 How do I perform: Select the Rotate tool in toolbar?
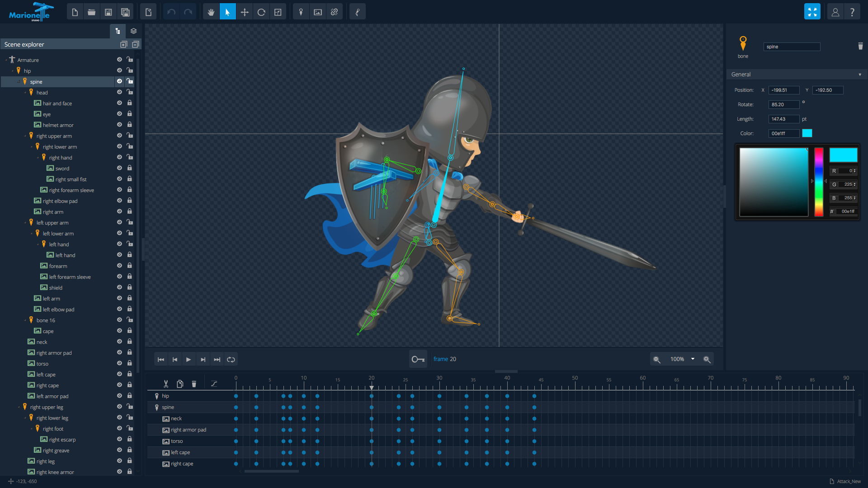pyautogui.click(x=261, y=12)
